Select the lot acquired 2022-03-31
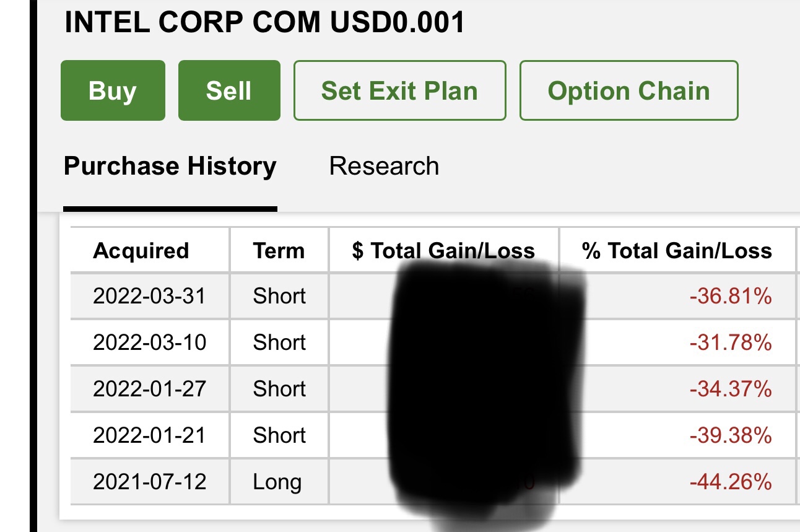800x532 pixels. point(149,296)
